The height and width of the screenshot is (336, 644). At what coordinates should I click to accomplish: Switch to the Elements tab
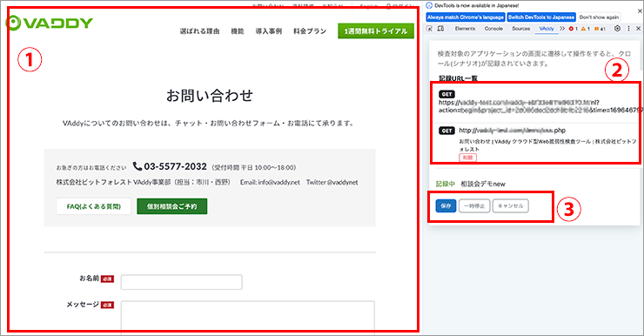[465, 29]
